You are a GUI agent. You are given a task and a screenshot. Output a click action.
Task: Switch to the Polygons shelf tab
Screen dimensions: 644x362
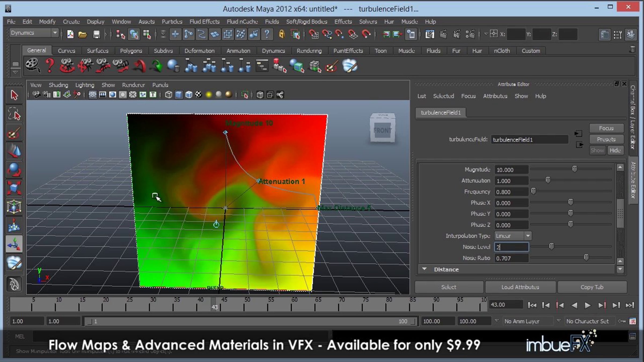(x=131, y=51)
